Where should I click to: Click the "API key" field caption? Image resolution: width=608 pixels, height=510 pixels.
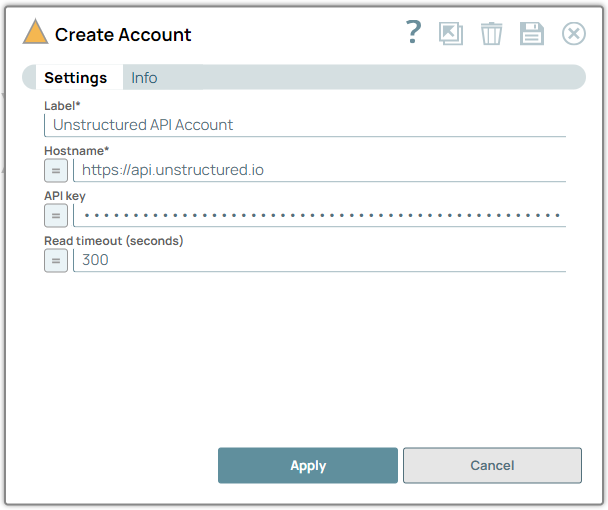pyautogui.click(x=65, y=196)
